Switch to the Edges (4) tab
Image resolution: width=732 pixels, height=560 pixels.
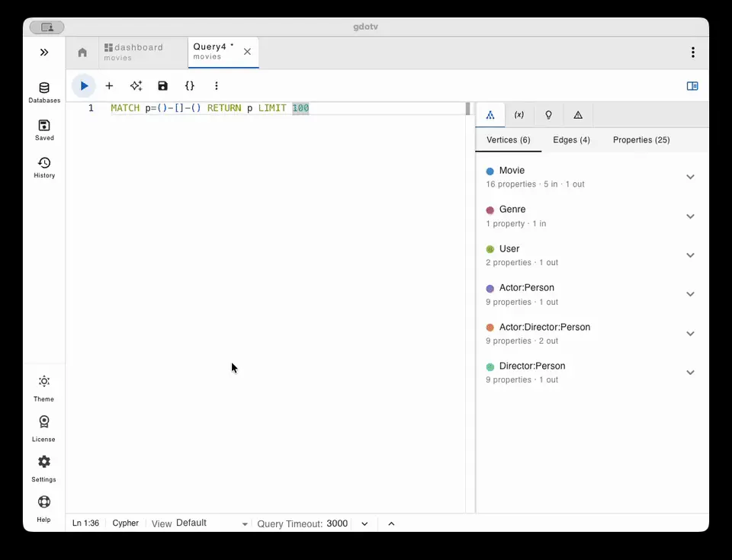[x=571, y=140]
